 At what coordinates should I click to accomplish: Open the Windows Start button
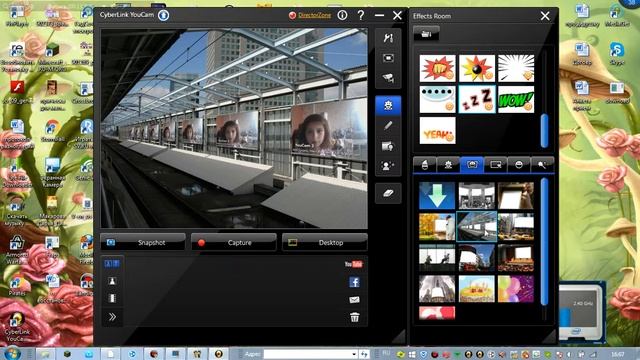pyautogui.click(x=11, y=353)
